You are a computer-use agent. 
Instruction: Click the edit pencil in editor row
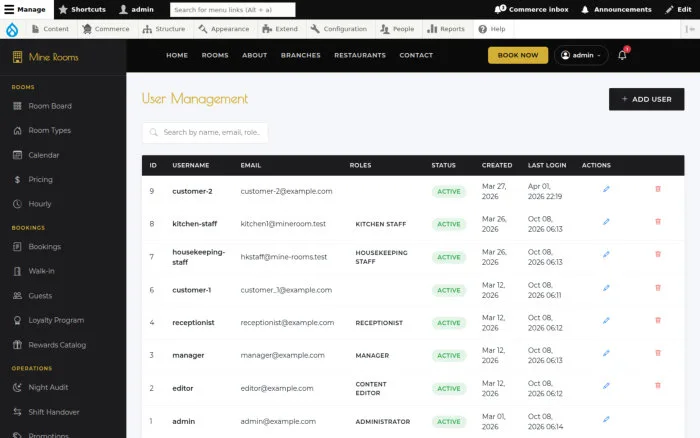coord(606,386)
